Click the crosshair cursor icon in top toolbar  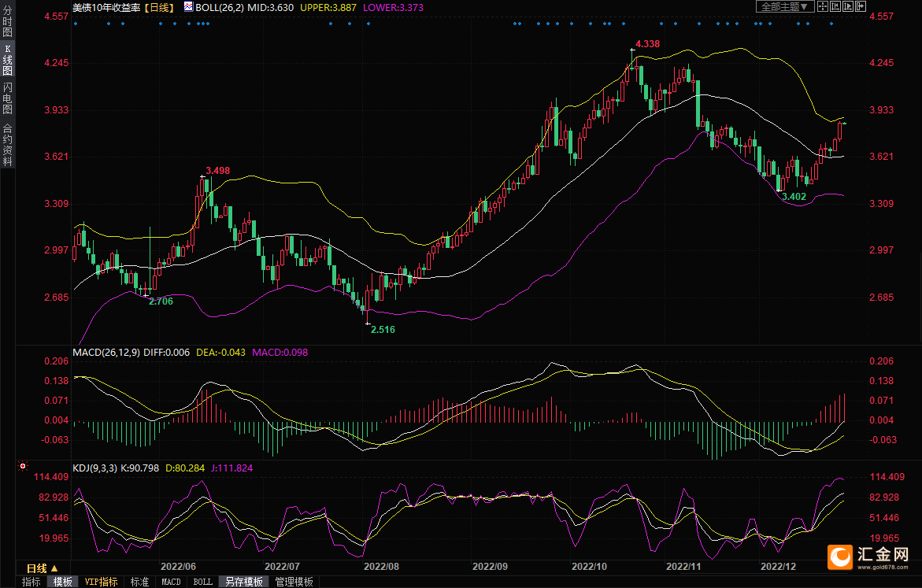pyautogui.click(x=822, y=6)
